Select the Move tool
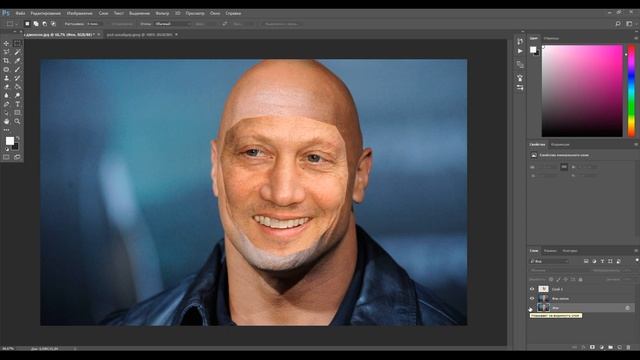The height and width of the screenshot is (360, 640). (6, 43)
